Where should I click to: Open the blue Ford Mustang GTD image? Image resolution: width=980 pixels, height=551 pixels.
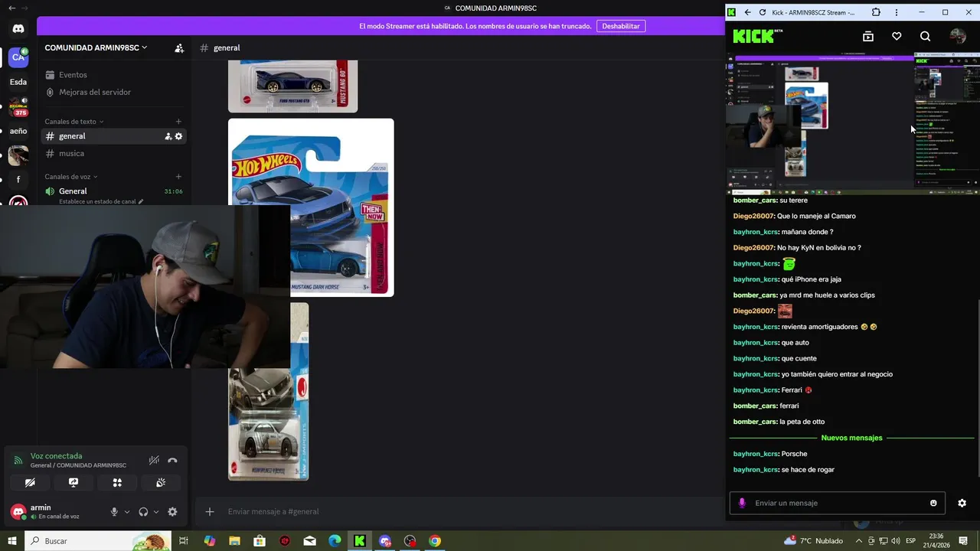(293, 86)
